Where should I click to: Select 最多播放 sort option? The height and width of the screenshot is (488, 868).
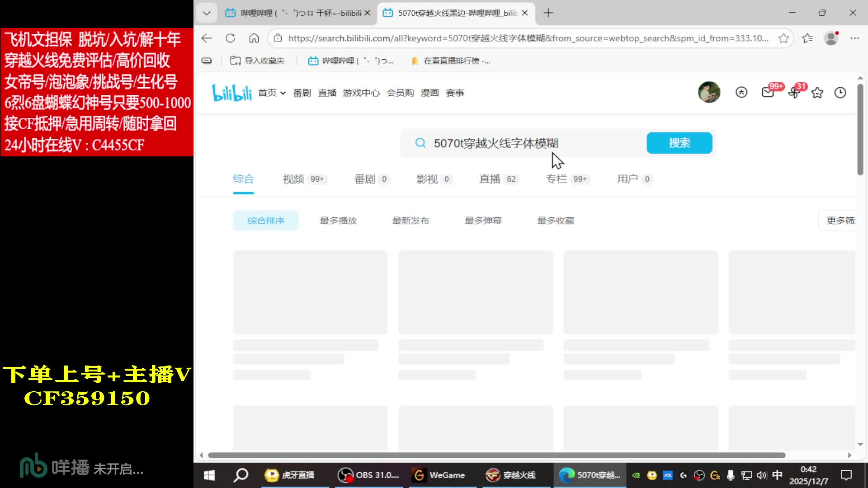coord(338,221)
